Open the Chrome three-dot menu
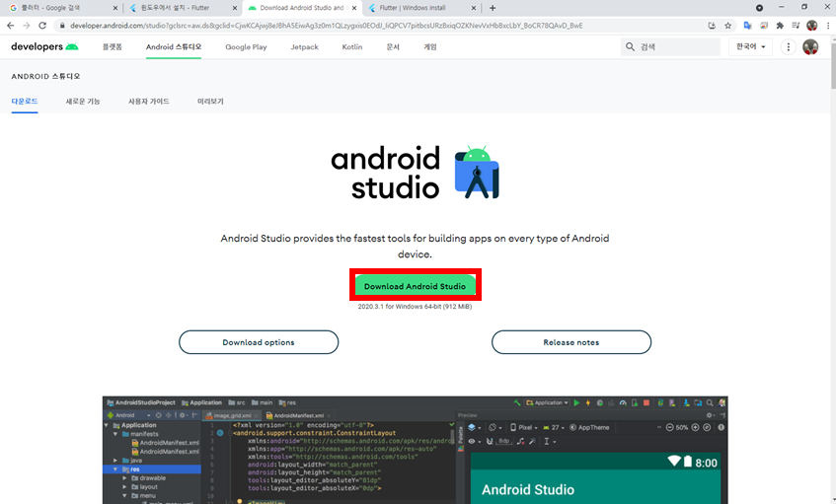The width and height of the screenshot is (836, 504). point(828,25)
